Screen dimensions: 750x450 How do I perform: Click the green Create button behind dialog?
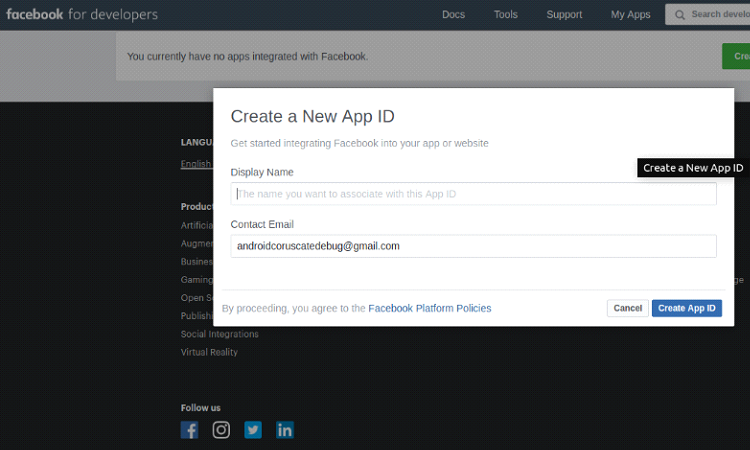[x=736, y=57]
